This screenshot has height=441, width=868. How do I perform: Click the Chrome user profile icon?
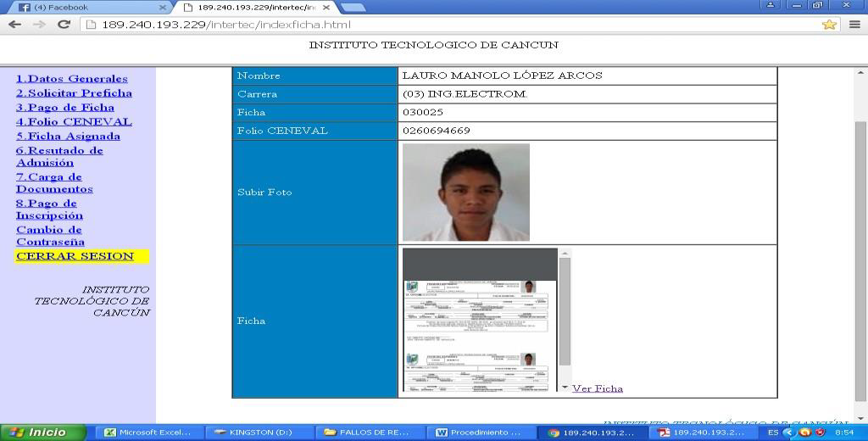[x=770, y=5]
